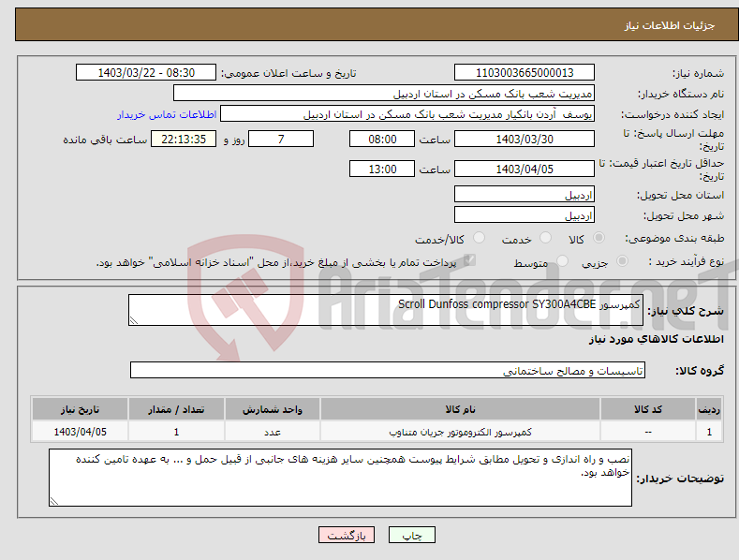Click the price validity time 13:00
The image size is (739, 560).
point(382,169)
